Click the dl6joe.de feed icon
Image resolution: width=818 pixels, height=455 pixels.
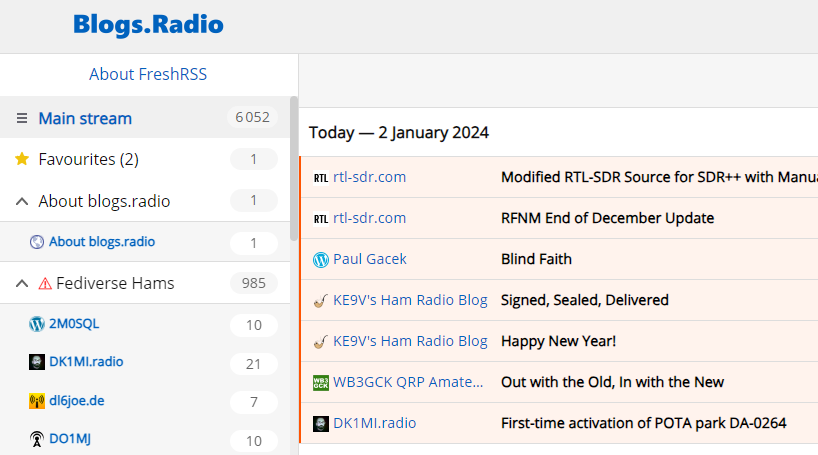coord(37,401)
